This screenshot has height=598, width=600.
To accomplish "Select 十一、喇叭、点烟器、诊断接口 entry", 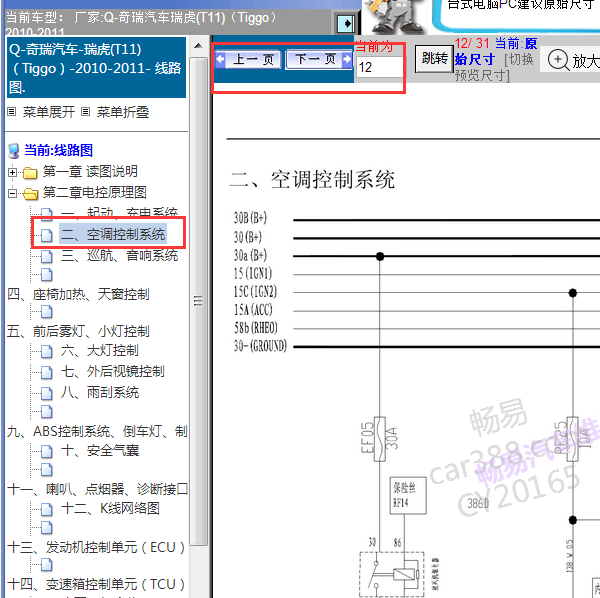I will pos(98,489).
